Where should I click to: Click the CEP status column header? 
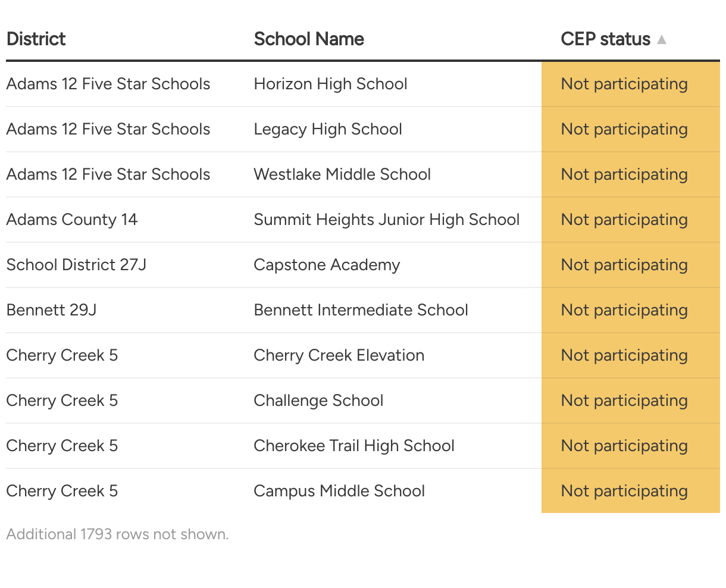point(605,39)
